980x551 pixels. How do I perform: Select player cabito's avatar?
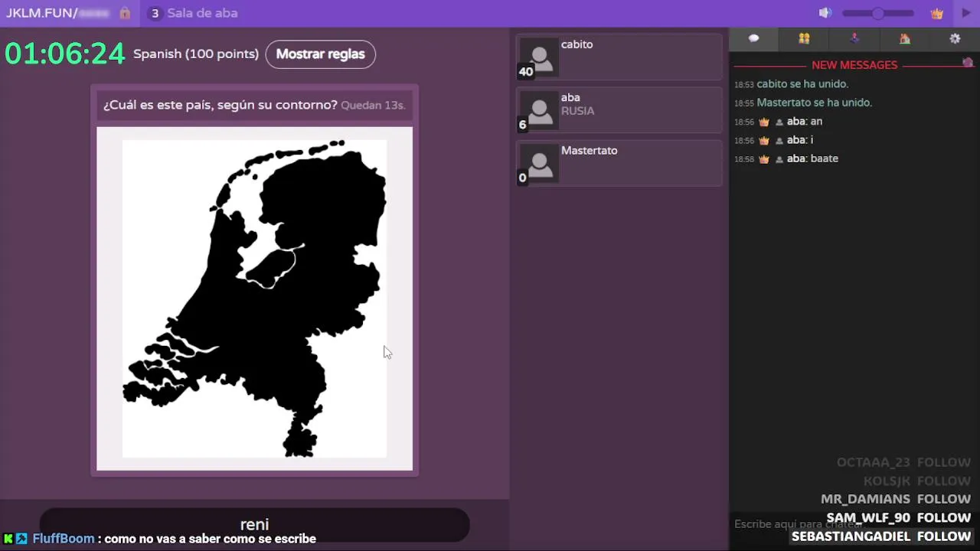pos(539,57)
